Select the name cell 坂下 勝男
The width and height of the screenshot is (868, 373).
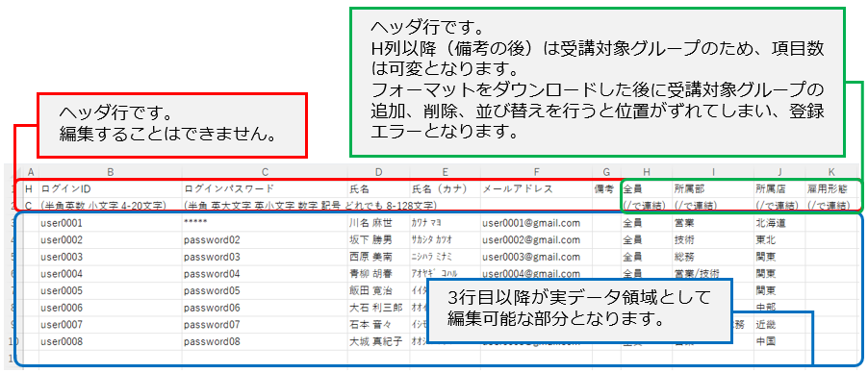point(378,240)
